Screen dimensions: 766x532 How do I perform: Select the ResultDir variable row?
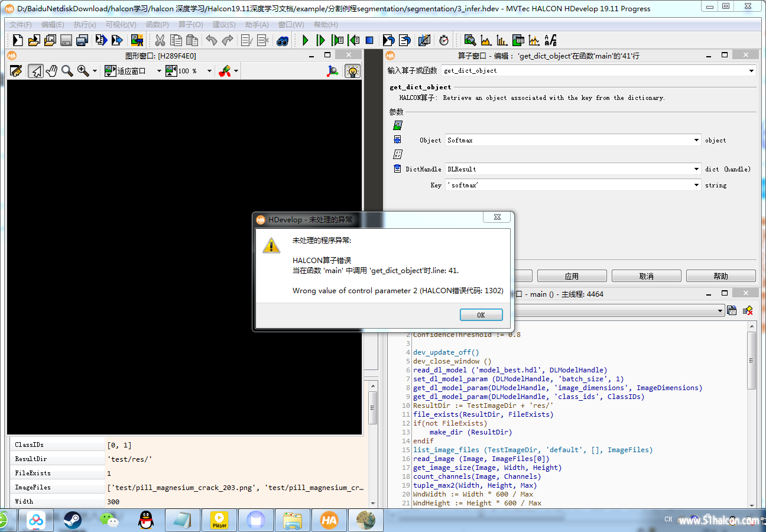[x=188, y=459]
